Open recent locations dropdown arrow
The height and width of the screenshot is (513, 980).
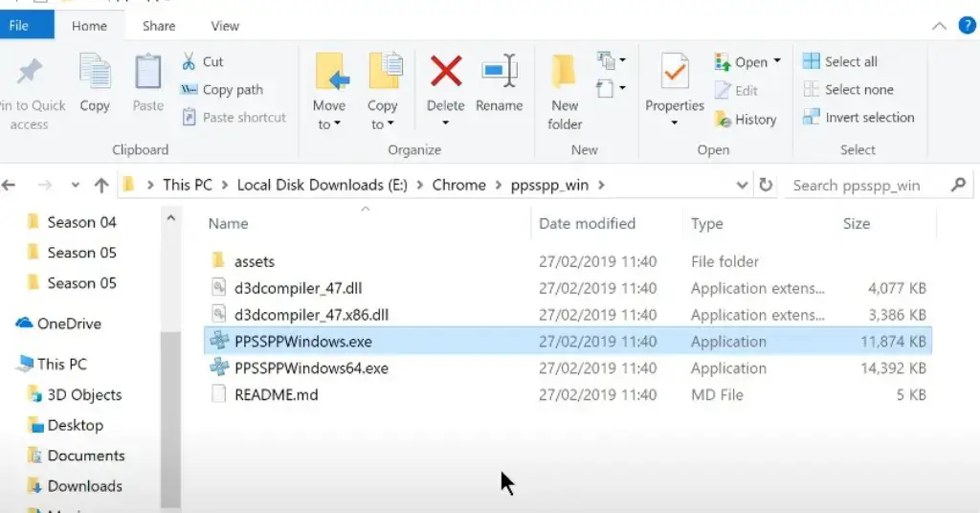coord(75,185)
